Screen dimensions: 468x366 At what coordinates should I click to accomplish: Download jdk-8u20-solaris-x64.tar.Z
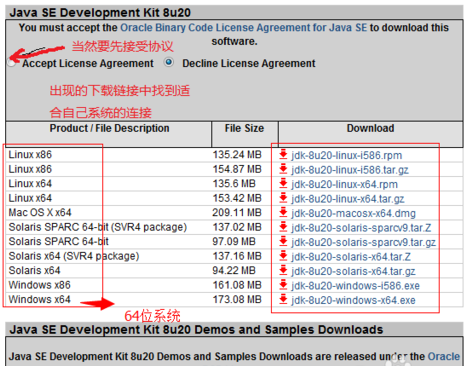(x=351, y=257)
